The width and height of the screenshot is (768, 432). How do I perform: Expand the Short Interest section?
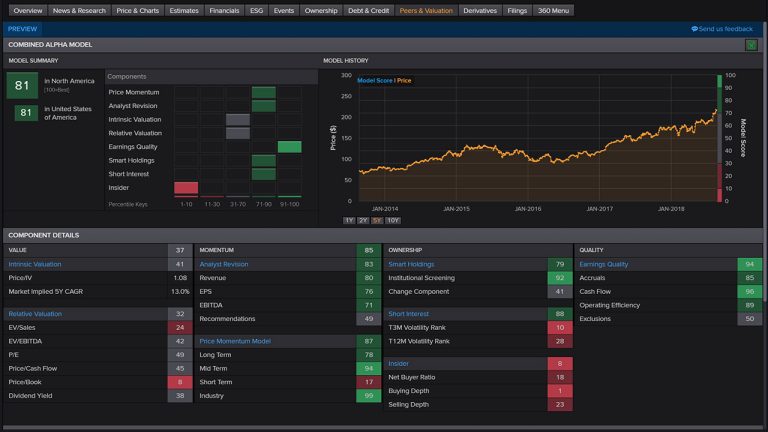point(410,313)
